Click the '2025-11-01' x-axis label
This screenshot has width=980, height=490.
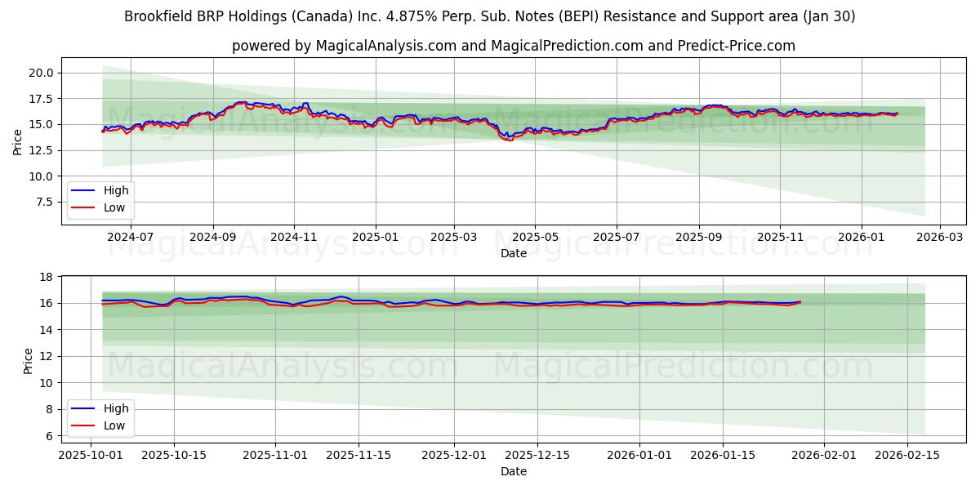(x=275, y=455)
